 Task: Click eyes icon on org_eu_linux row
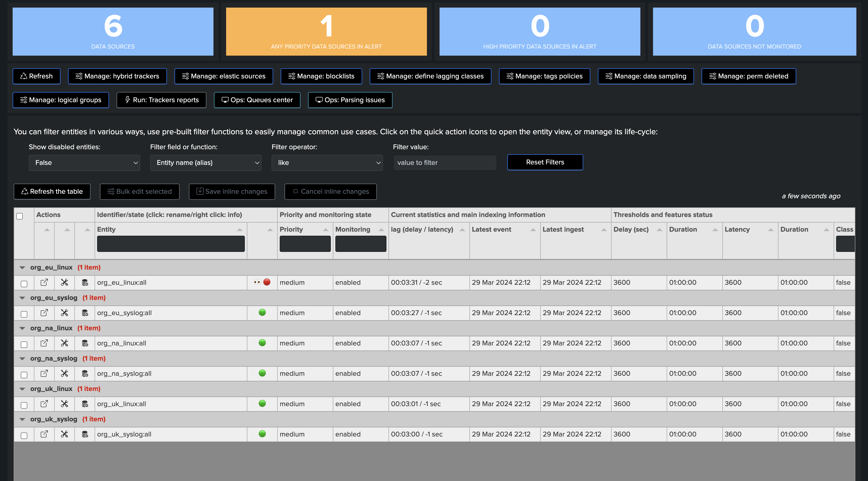257,282
